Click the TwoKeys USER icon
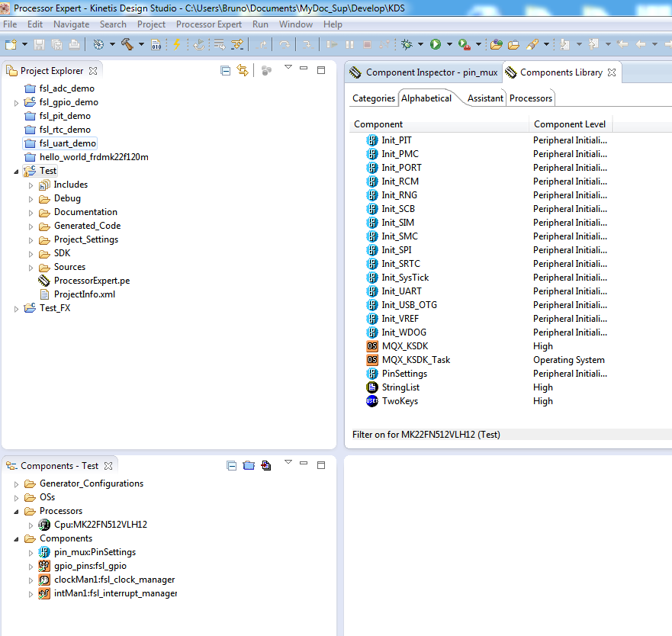This screenshot has height=636, width=672. 372,401
